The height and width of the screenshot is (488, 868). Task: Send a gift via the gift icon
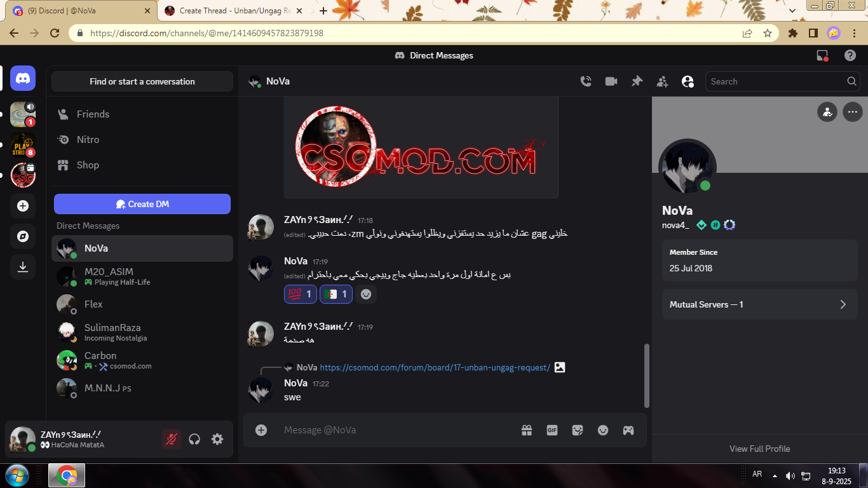pyautogui.click(x=527, y=430)
